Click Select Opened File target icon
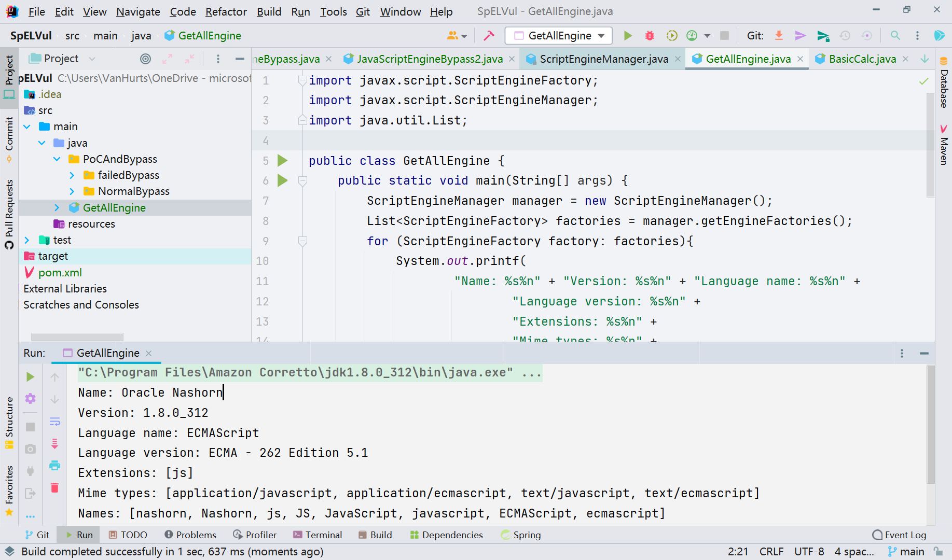The height and width of the screenshot is (560, 952). (x=146, y=59)
